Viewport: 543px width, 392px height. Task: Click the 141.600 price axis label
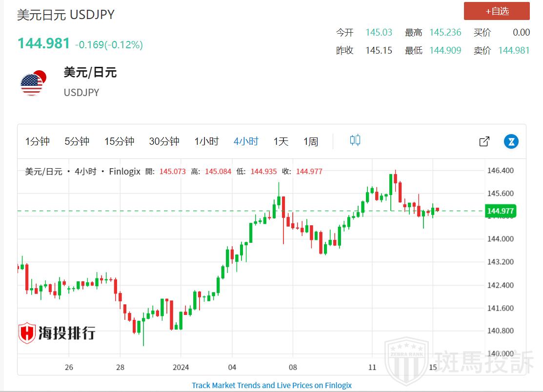501,308
